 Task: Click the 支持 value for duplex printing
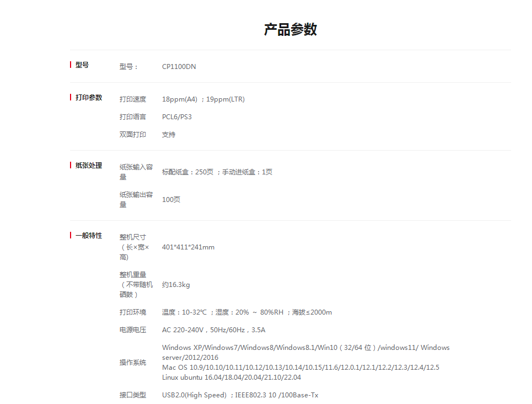[169, 135]
